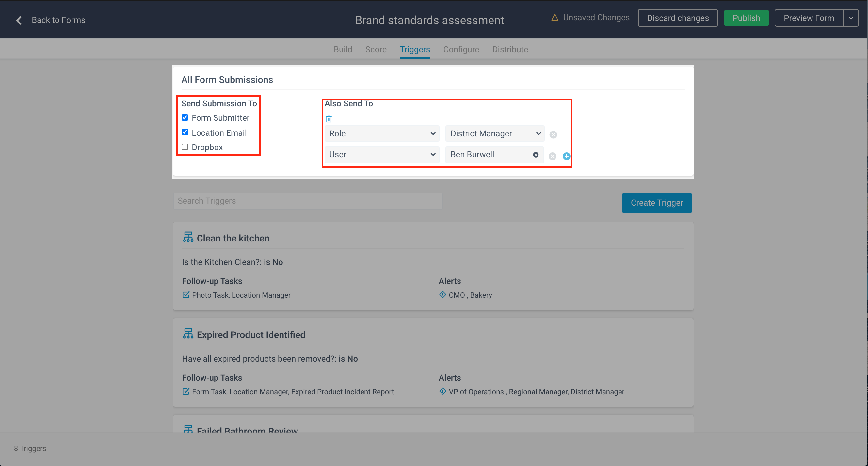Uncheck the Location Email checkbox
Image resolution: width=868 pixels, height=466 pixels.
pyautogui.click(x=185, y=132)
